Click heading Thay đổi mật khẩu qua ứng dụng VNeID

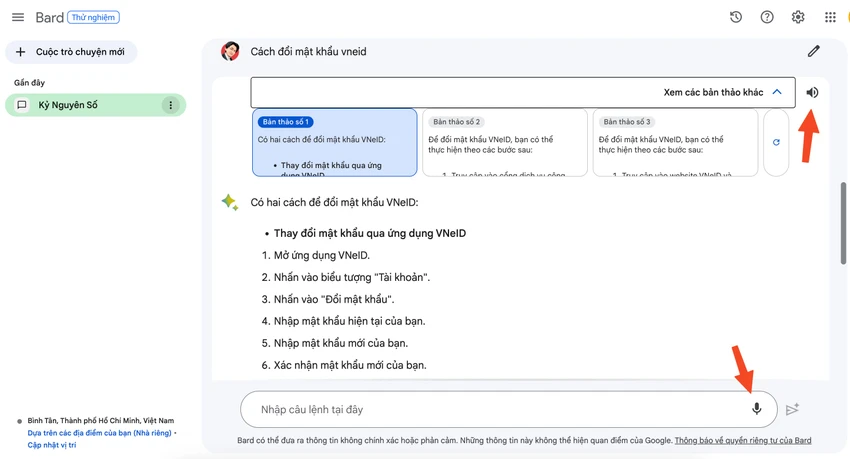[x=370, y=234]
